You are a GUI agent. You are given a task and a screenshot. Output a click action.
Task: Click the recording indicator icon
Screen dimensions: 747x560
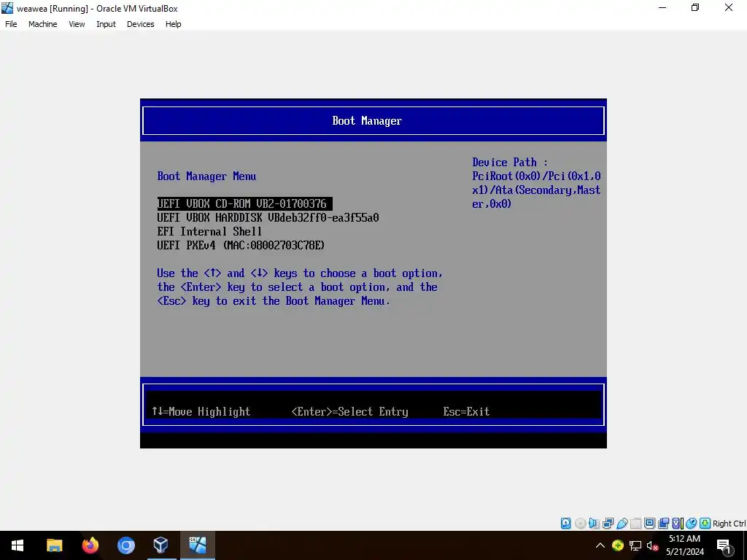coord(663,524)
